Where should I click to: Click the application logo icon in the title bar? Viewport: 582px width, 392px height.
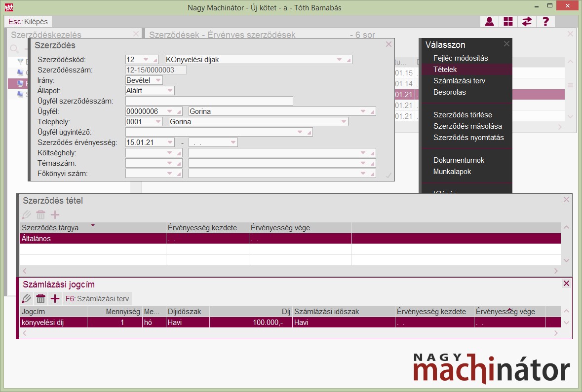coord(8,7)
